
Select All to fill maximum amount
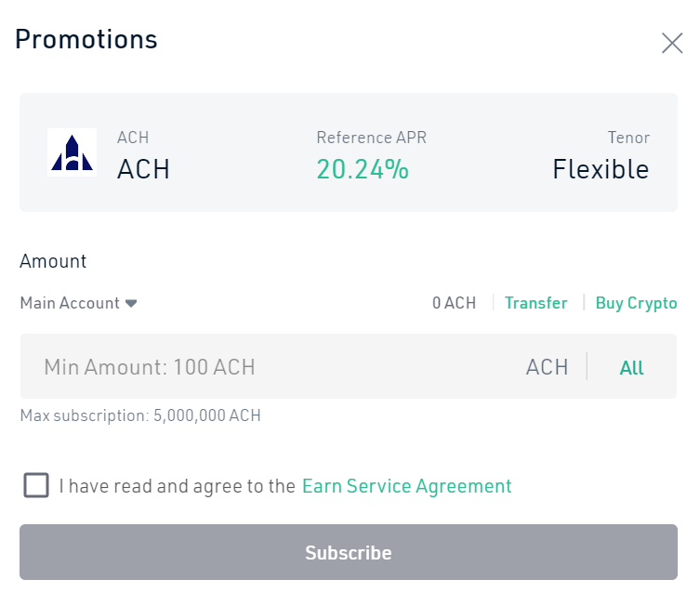(632, 368)
